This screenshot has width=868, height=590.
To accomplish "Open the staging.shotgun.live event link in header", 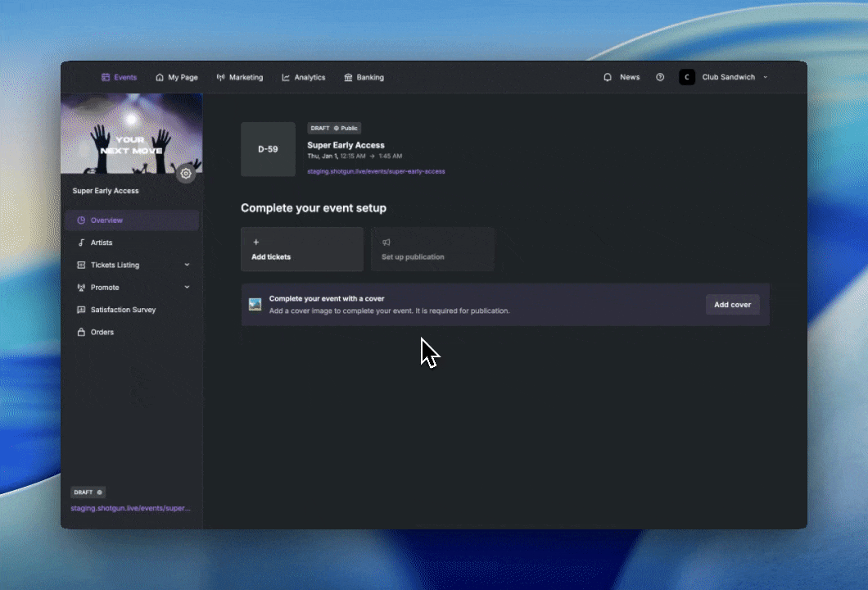I will [376, 171].
